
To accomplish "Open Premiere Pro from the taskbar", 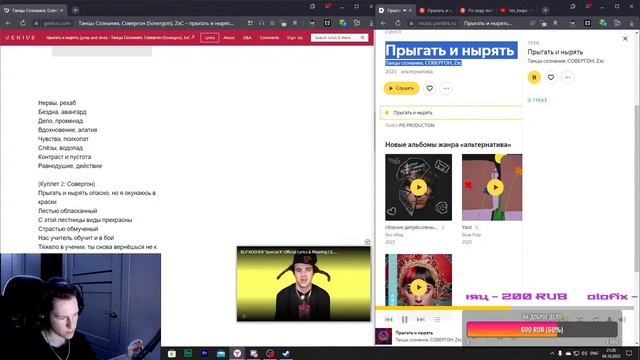I will 204,353.
